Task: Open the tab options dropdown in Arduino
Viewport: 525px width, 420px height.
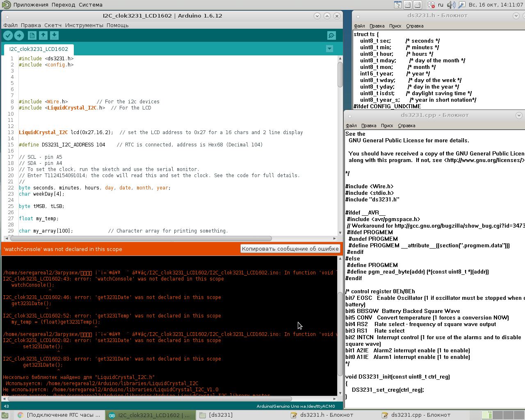Action: pyautogui.click(x=329, y=49)
